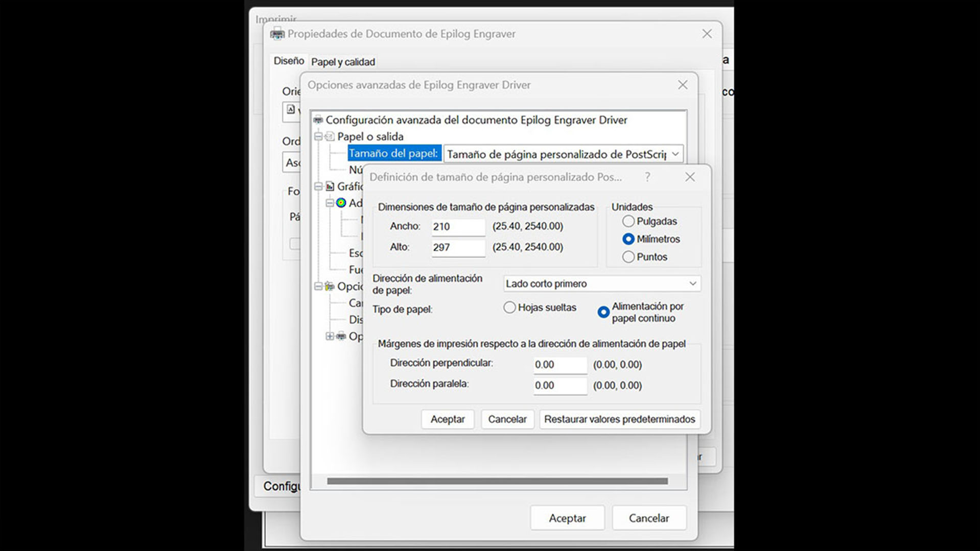980x551 pixels.
Task: Choose Alimentación por papel continuo option
Action: (x=603, y=312)
